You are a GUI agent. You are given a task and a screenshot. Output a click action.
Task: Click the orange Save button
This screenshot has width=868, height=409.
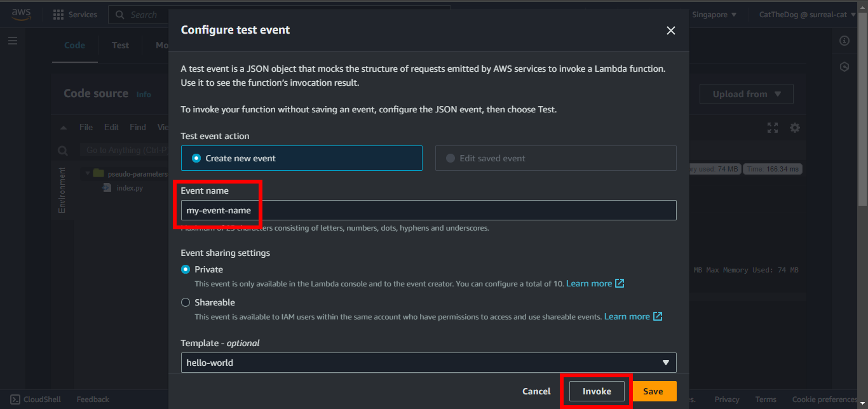(x=653, y=391)
